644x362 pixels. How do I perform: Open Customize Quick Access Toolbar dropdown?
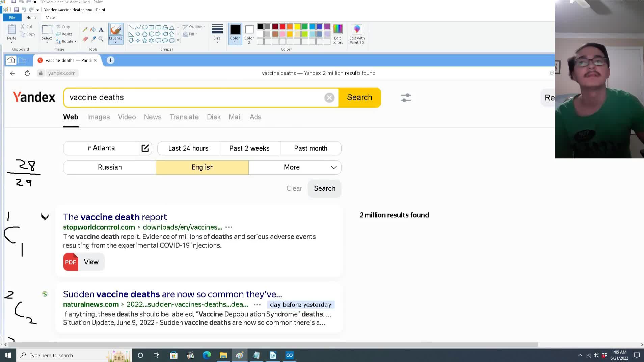click(38, 10)
